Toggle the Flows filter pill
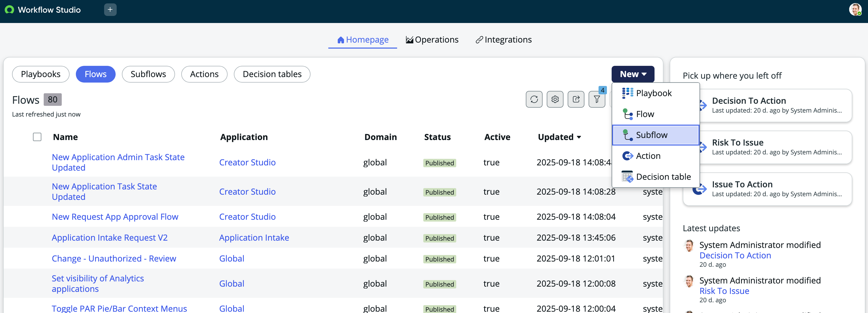 [95, 74]
